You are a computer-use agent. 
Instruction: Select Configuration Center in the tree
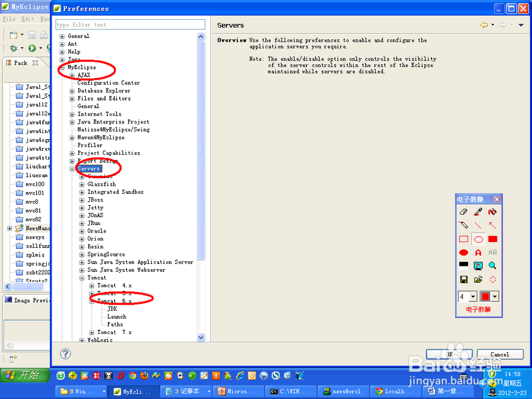click(109, 83)
